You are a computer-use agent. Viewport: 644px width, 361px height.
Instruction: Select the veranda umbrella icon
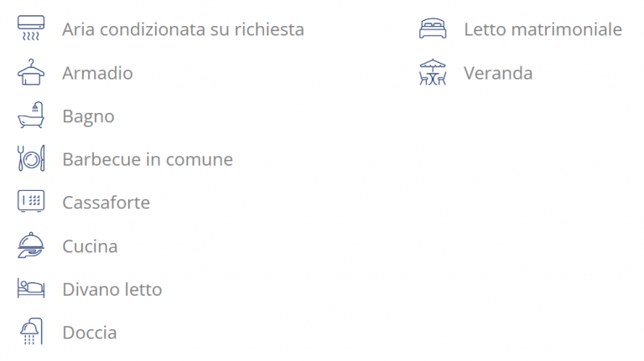pos(433,73)
